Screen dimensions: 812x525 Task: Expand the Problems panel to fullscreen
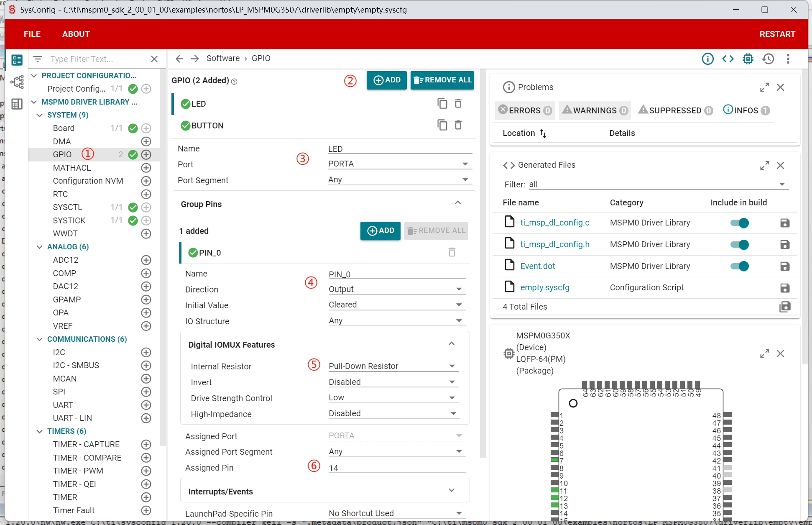click(x=764, y=87)
